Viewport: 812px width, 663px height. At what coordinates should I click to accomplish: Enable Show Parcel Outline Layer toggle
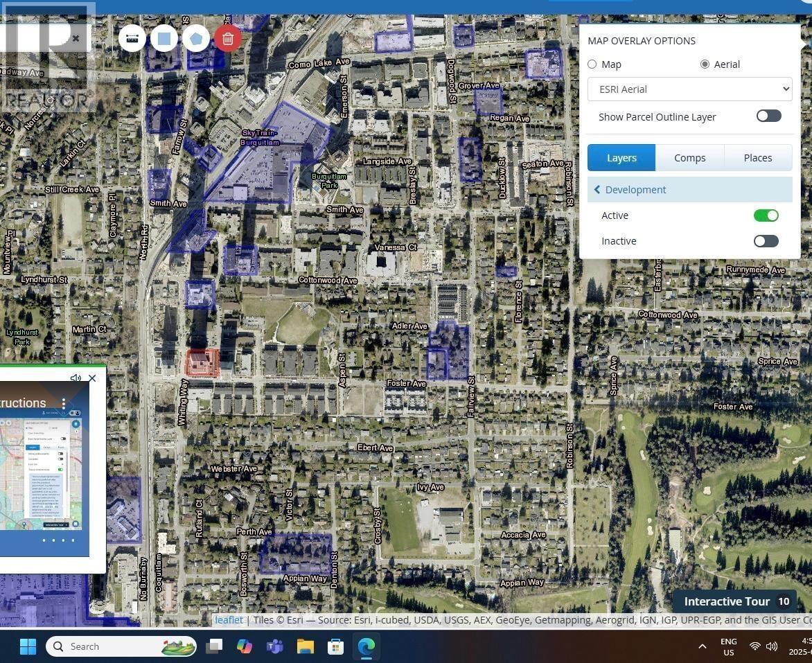[x=768, y=116]
